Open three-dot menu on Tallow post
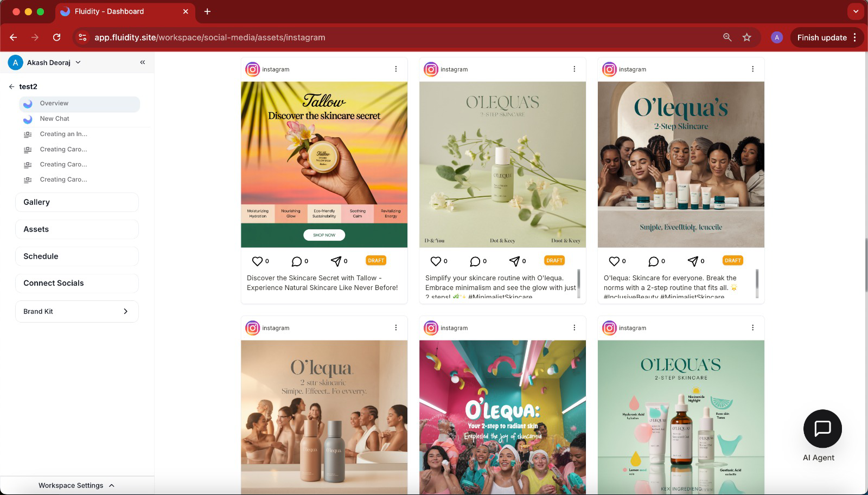 coord(395,69)
